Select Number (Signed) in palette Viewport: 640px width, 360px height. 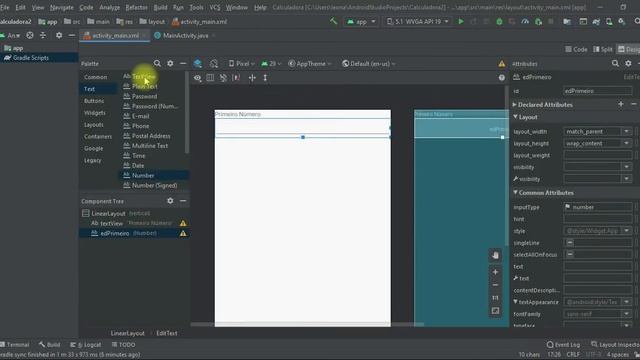(155, 185)
